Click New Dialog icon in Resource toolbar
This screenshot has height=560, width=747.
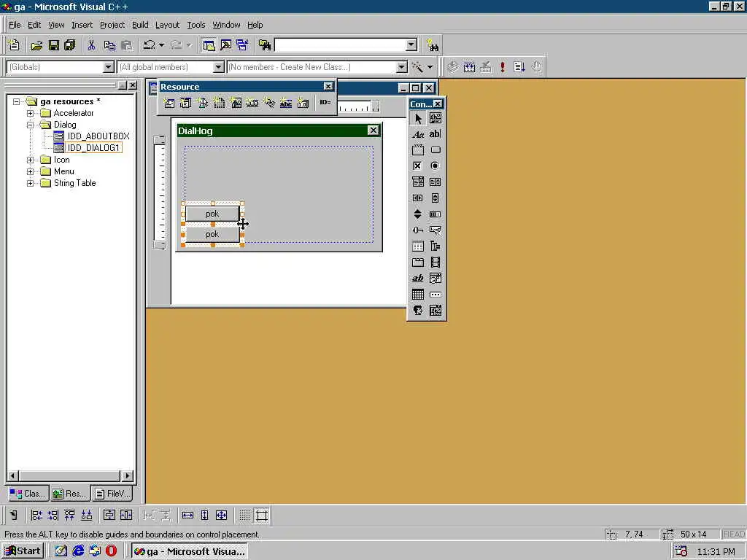point(169,103)
